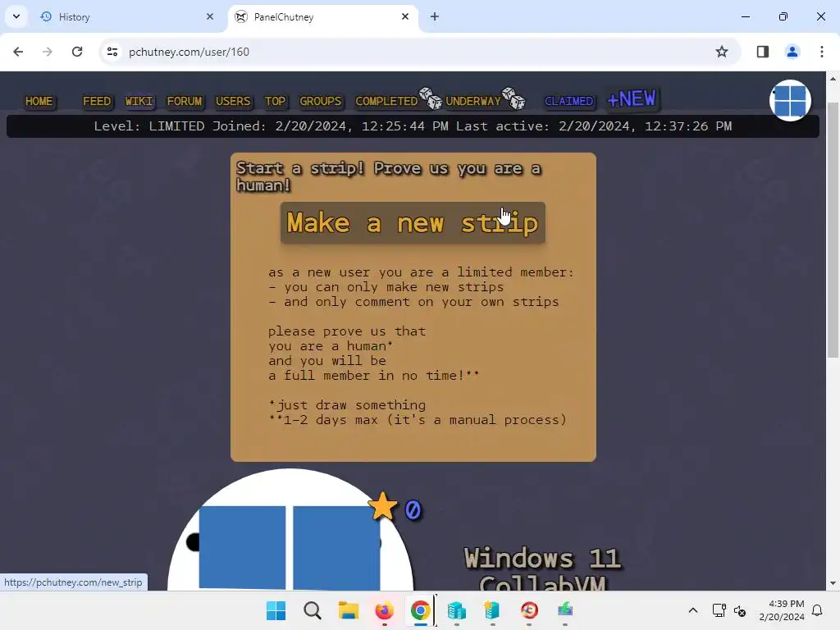840x630 pixels.
Task: Go to the FEED page
Action: tap(97, 101)
